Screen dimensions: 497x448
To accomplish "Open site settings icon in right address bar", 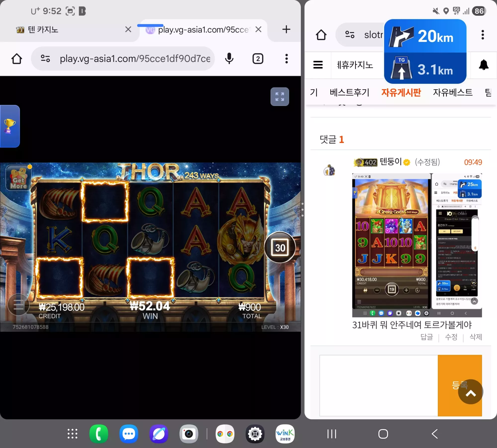I will pos(350,35).
